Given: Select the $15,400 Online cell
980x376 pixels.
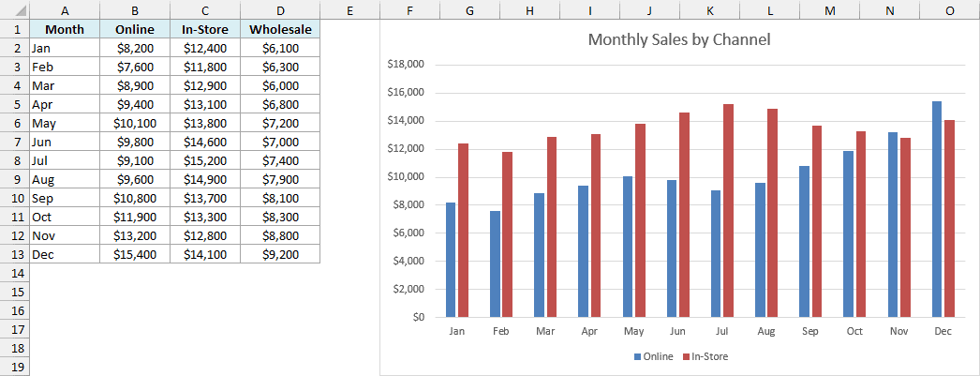Looking at the screenshot, I should coord(135,255).
